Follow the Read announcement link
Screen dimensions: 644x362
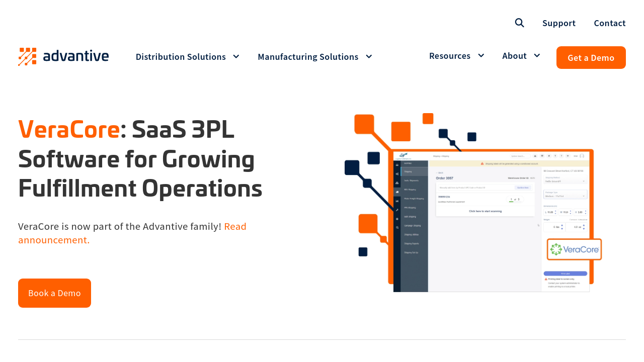tap(132, 233)
